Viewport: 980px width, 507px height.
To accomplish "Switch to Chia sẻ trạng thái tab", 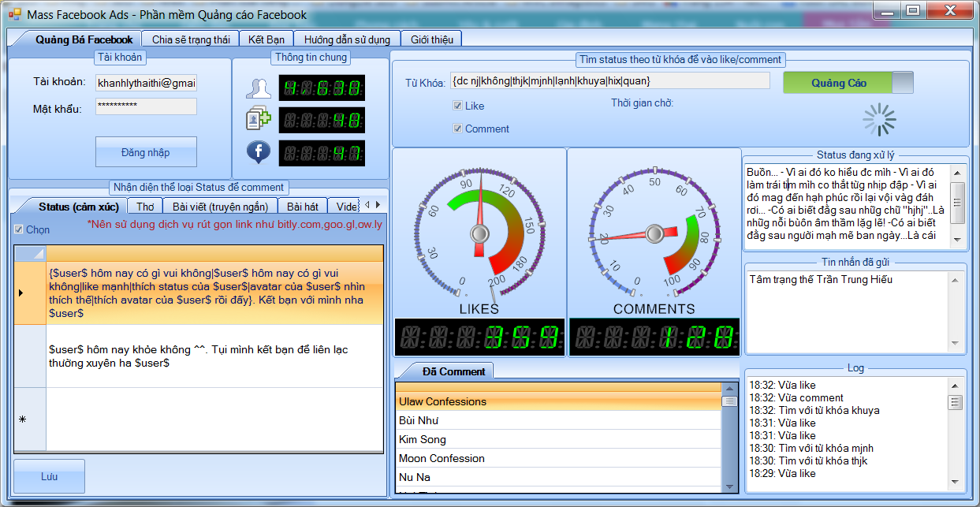I will [x=191, y=39].
